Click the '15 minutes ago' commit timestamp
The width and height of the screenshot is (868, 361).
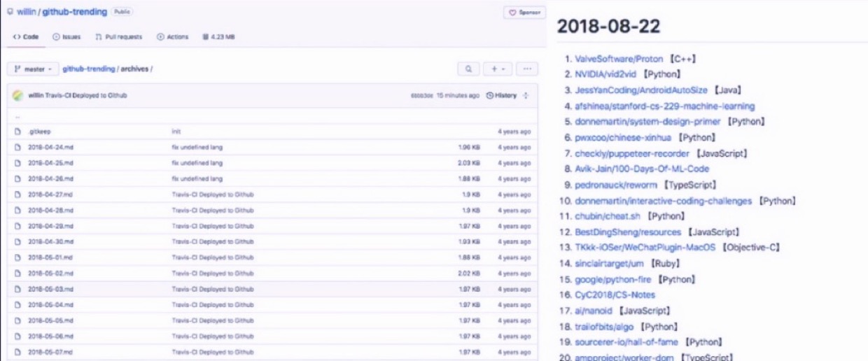[458, 95]
